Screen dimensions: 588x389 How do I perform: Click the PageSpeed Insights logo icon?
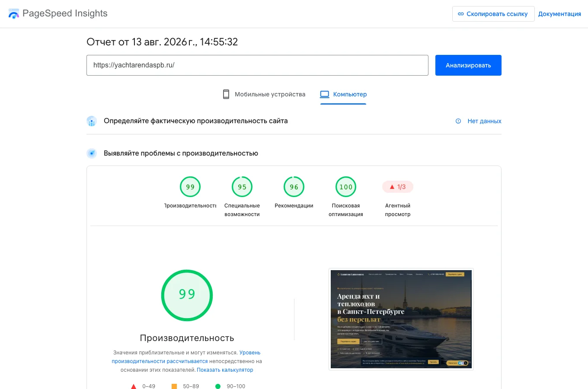coord(14,14)
